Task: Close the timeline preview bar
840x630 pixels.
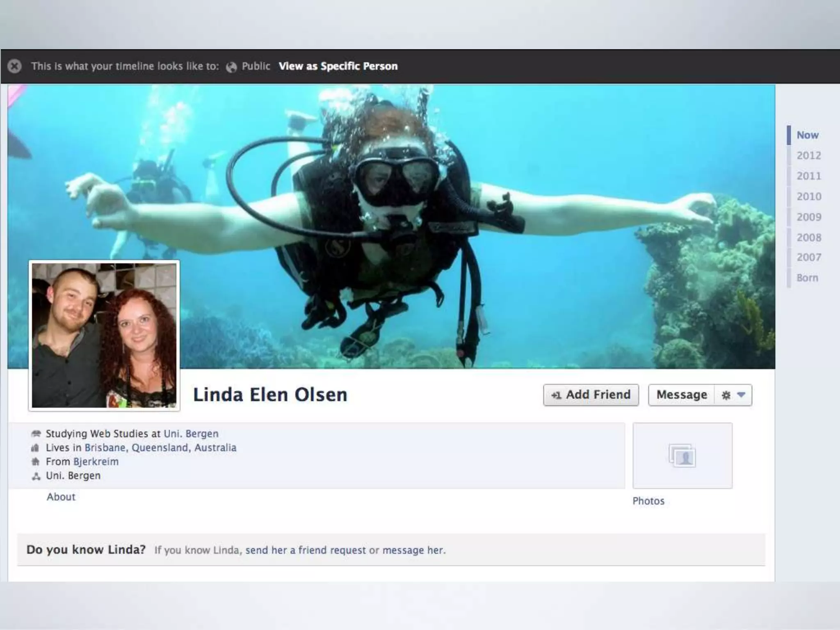Action: (x=14, y=66)
